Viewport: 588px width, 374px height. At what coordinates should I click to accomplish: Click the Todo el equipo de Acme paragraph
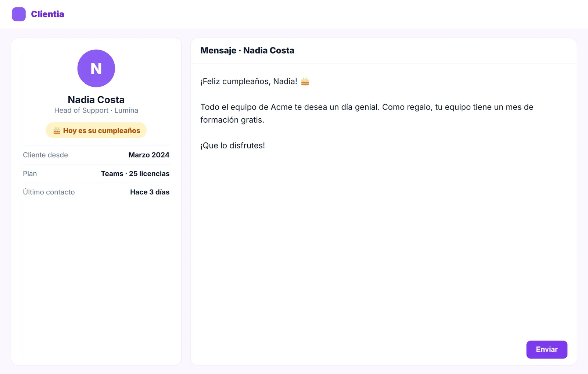pyautogui.click(x=367, y=114)
